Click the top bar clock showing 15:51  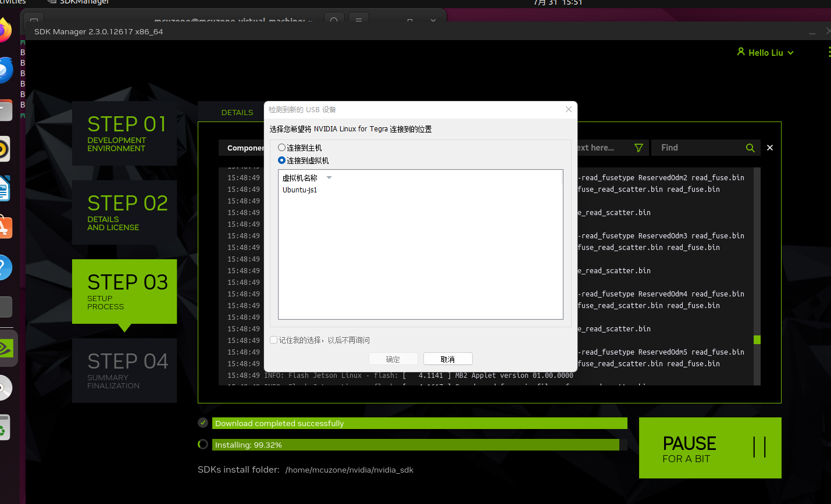click(x=558, y=2)
